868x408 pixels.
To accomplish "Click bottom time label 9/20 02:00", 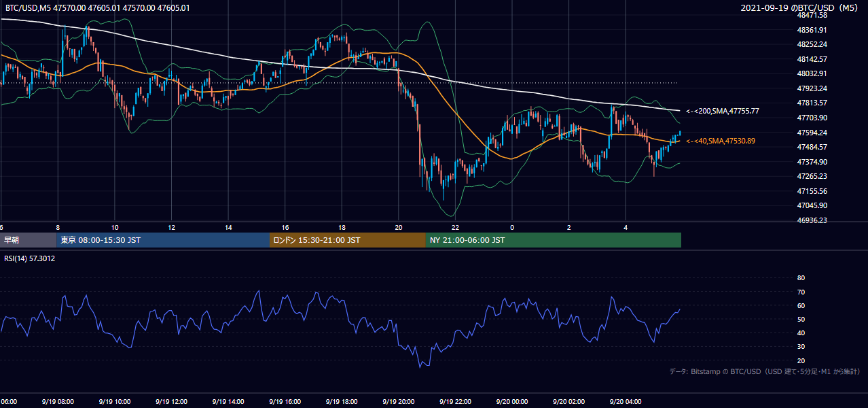I will 569,402.
